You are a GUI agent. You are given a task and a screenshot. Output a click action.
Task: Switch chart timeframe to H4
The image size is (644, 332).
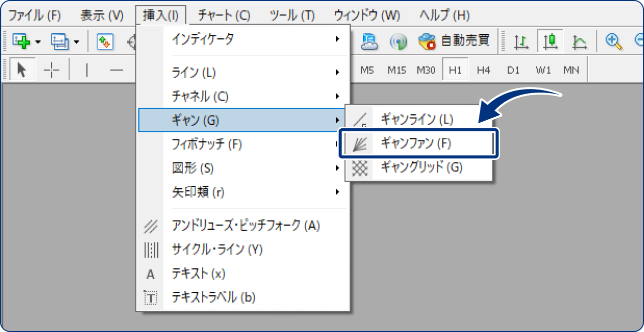pos(483,69)
